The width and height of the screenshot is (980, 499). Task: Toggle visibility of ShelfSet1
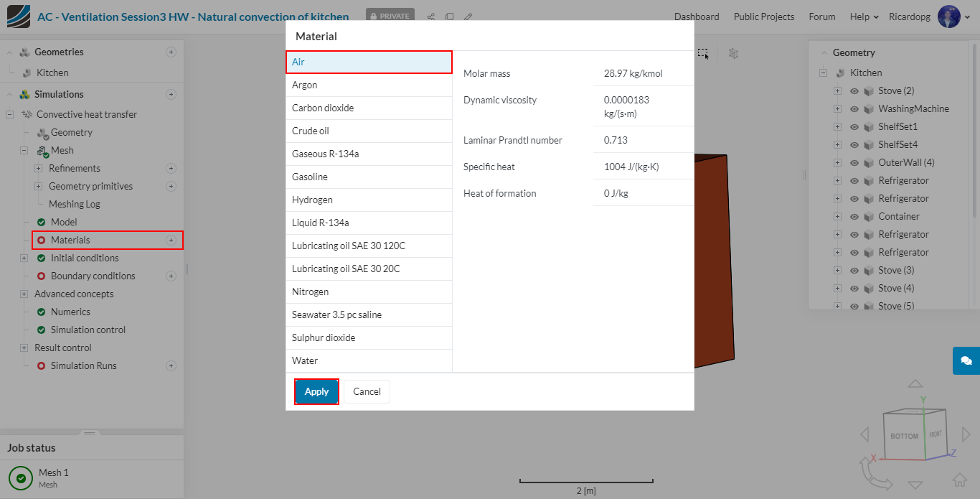click(x=854, y=126)
